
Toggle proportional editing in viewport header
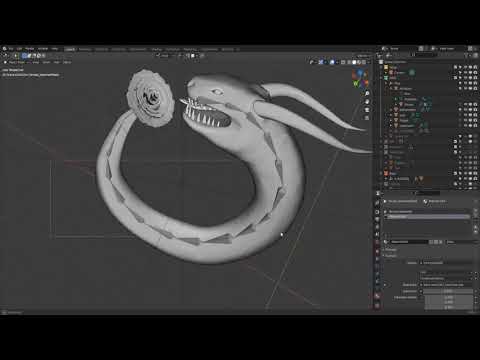(202, 56)
